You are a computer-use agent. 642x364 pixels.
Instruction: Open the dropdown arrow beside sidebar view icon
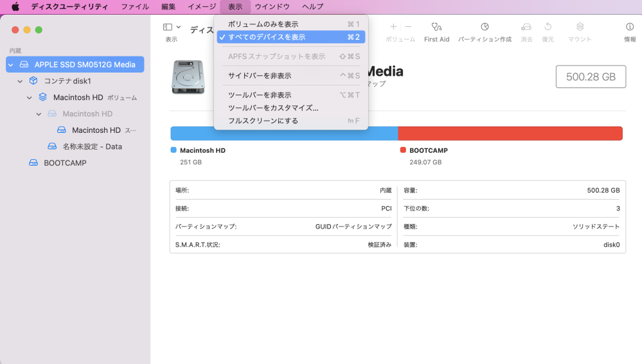(x=179, y=27)
